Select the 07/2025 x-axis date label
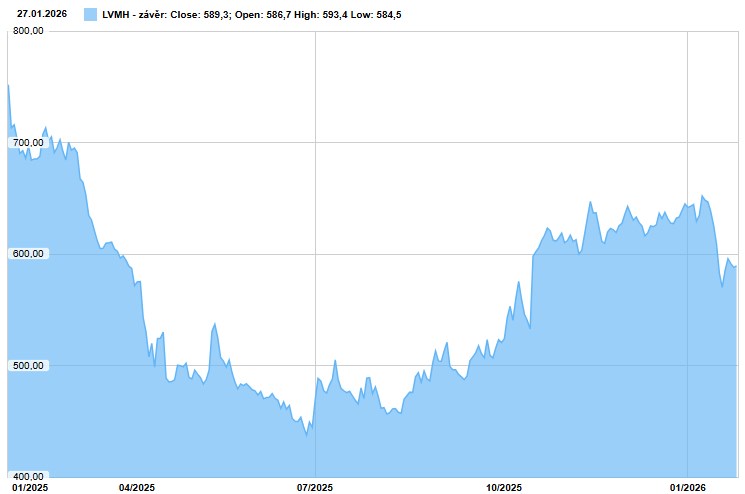Image resolution: width=745 pixels, height=494 pixels. click(x=315, y=487)
